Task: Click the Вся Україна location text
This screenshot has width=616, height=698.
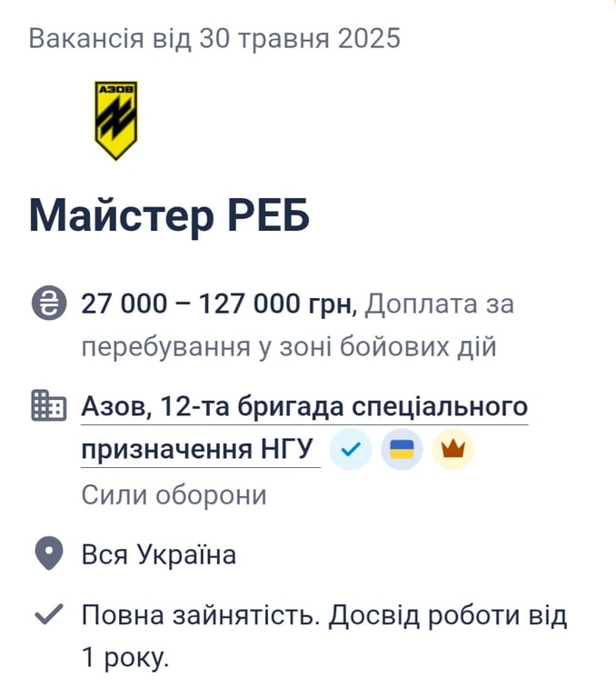Action: pyautogui.click(x=159, y=554)
